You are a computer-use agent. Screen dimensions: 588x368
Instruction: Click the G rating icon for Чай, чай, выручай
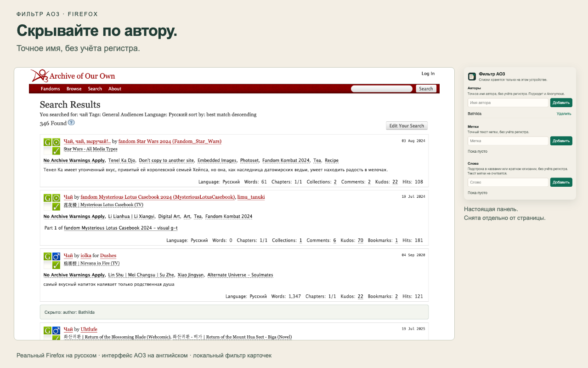pyautogui.click(x=47, y=142)
